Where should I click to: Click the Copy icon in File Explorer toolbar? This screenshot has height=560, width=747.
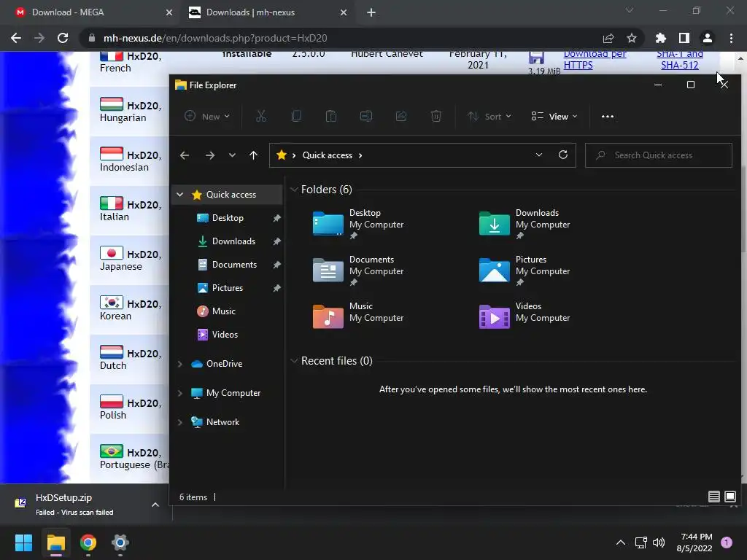[296, 116]
